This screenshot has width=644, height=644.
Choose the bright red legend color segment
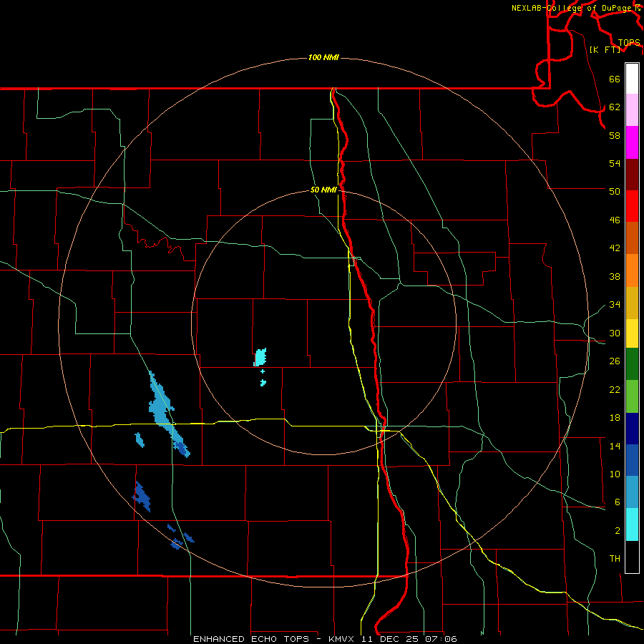632,206
